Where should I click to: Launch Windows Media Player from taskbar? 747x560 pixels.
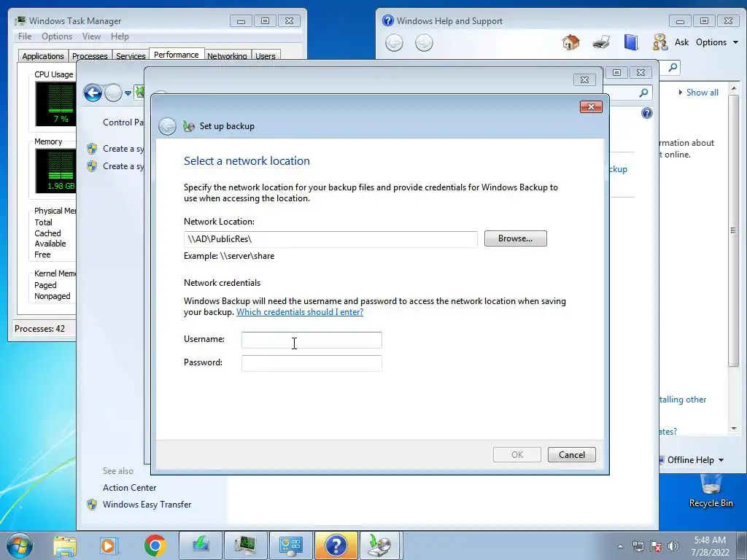click(x=109, y=545)
